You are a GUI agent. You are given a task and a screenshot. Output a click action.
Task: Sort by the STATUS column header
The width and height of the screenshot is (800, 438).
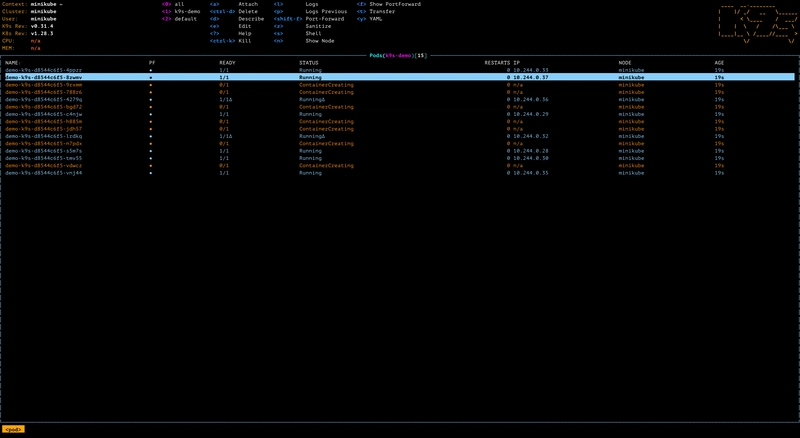[309, 62]
